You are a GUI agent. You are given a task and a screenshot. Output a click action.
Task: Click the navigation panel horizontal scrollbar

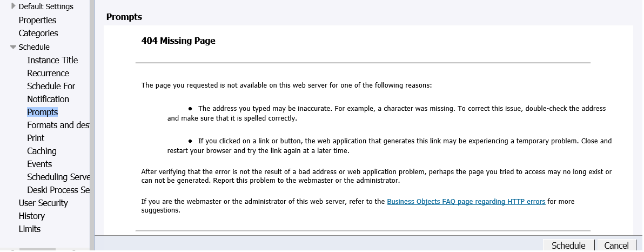[37, 249]
